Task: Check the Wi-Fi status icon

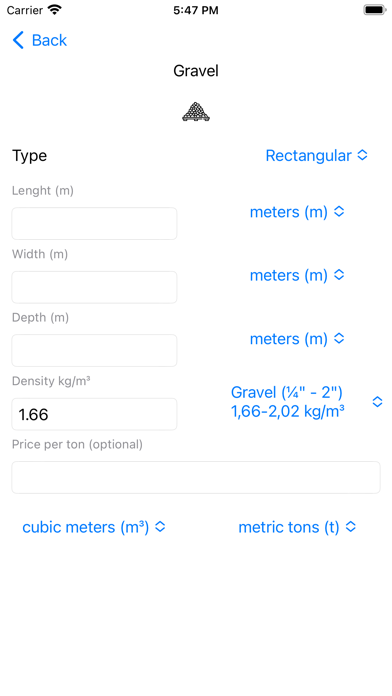Action: [55, 10]
